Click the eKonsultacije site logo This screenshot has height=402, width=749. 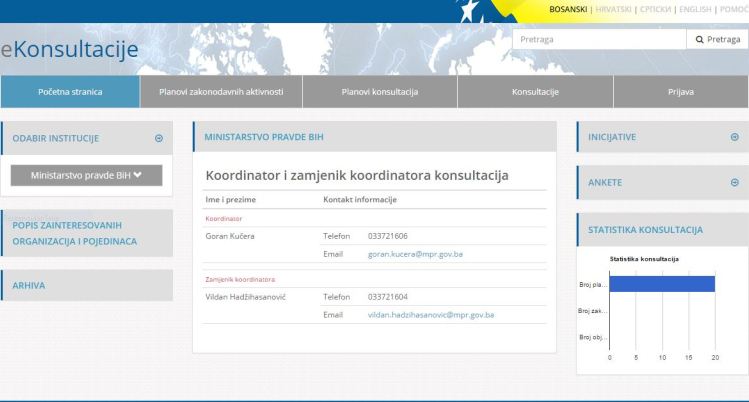pos(70,48)
